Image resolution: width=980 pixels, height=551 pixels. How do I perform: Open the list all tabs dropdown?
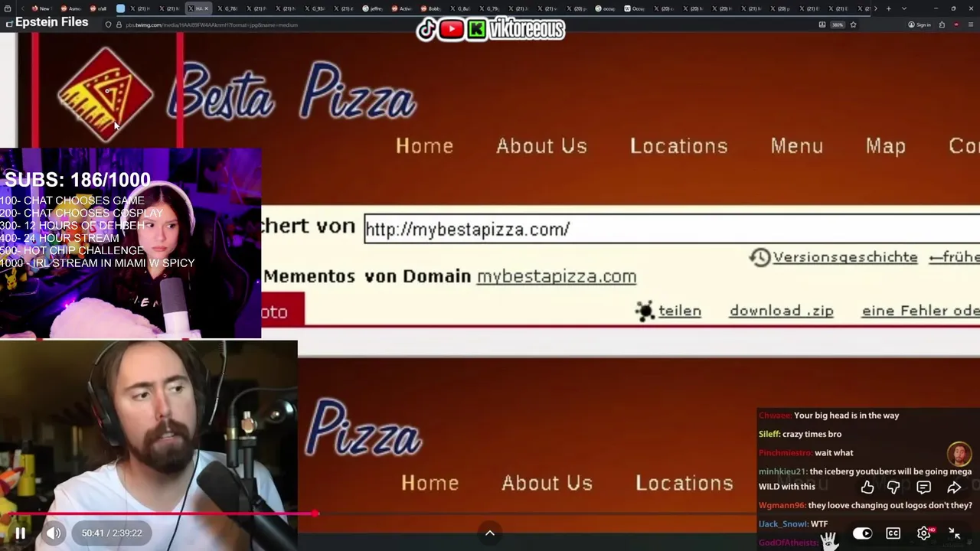pos(904,8)
